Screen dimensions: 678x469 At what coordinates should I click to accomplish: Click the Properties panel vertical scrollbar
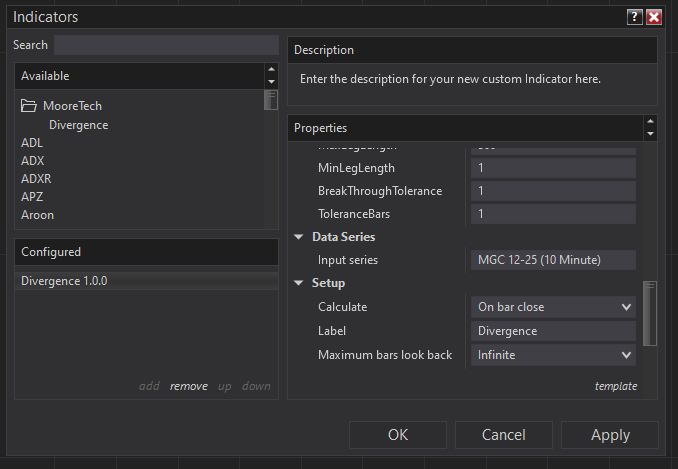coord(650,310)
